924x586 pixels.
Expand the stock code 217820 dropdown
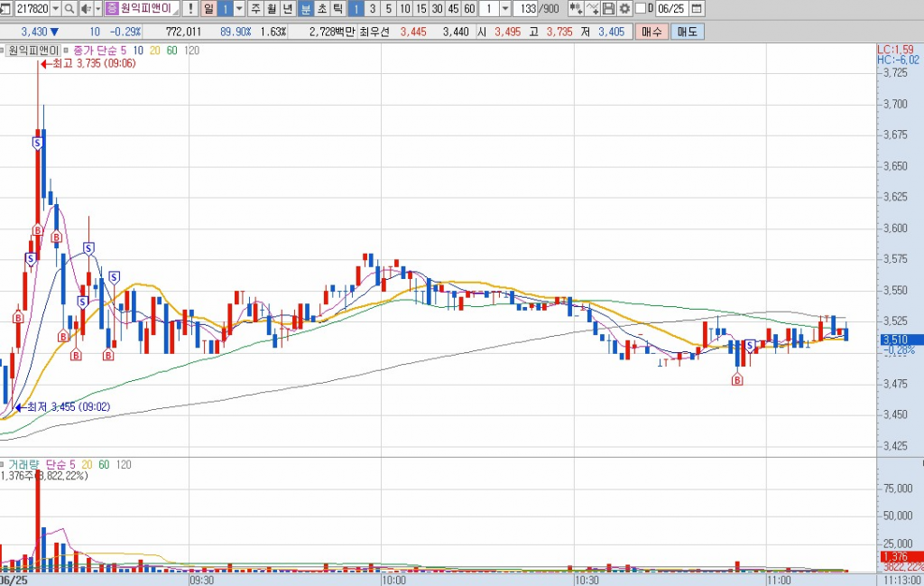(x=57, y=9)
